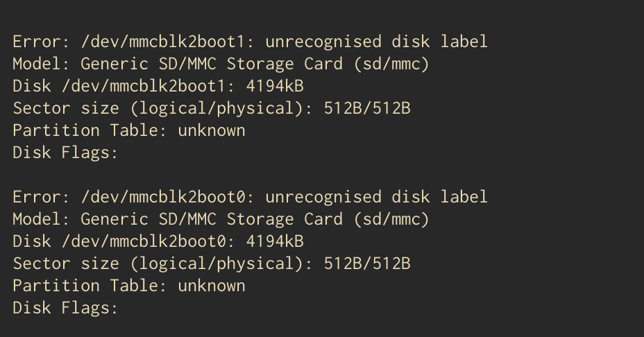Click the mmcblk2boot0 unrecognised disk label error line
This screenshot has width=644, height=337.
pos(250,197)
